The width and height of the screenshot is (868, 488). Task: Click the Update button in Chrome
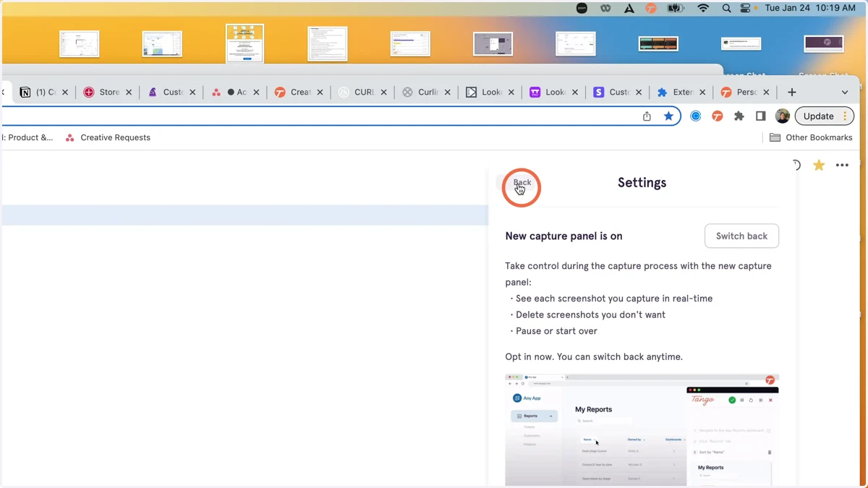click(824, 116)
